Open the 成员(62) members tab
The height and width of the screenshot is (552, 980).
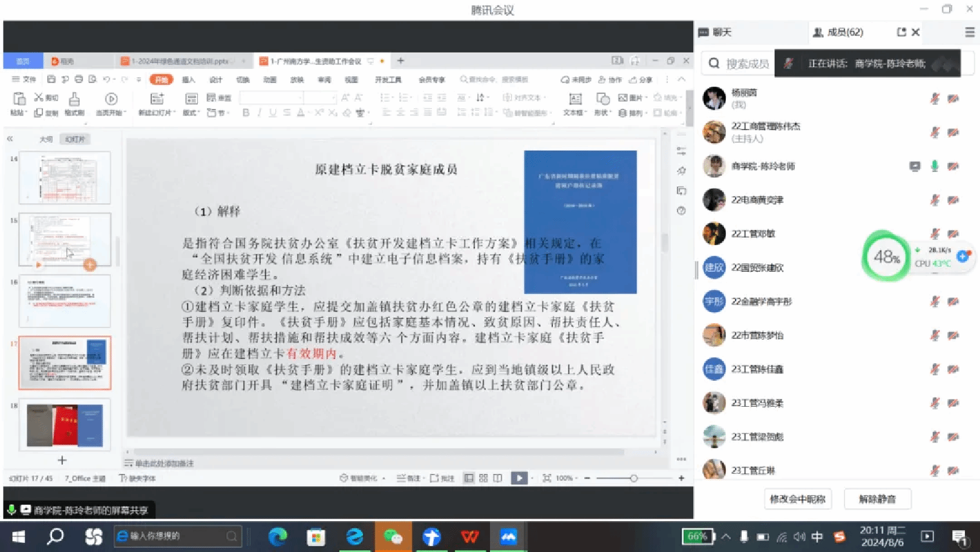pos(838,32)
